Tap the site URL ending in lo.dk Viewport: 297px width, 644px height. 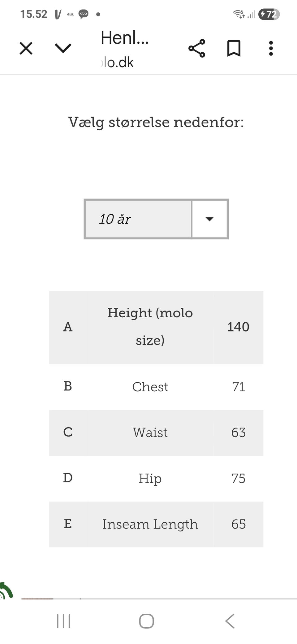pyautogui.click(x=118, y=63)
